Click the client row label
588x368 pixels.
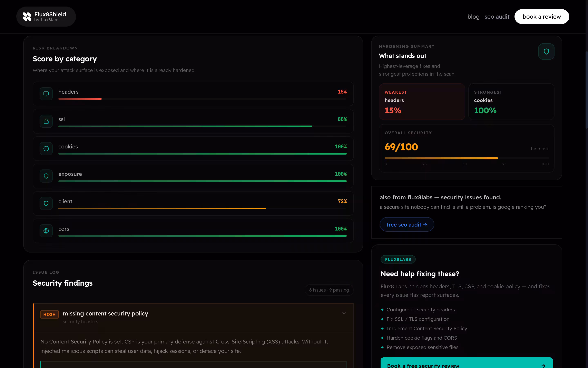tap(65, 201)
